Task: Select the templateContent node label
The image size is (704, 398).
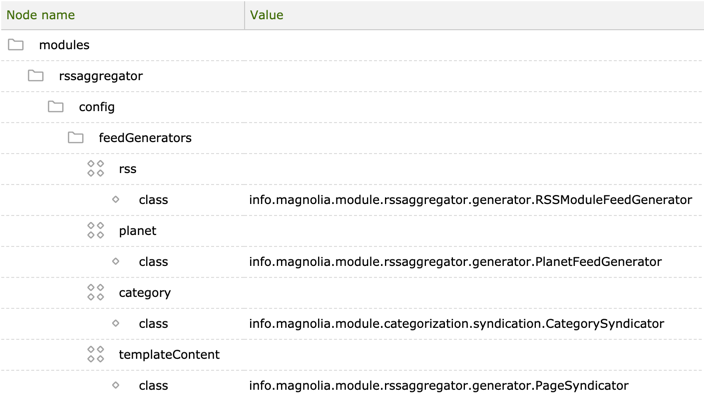Action: point(169,355)
